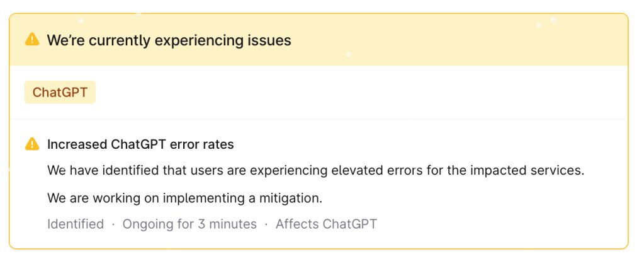Screen dimensions: 644x266
Task: Click the We're currently experiencing issues heading
Action: (x=169, y=40)
